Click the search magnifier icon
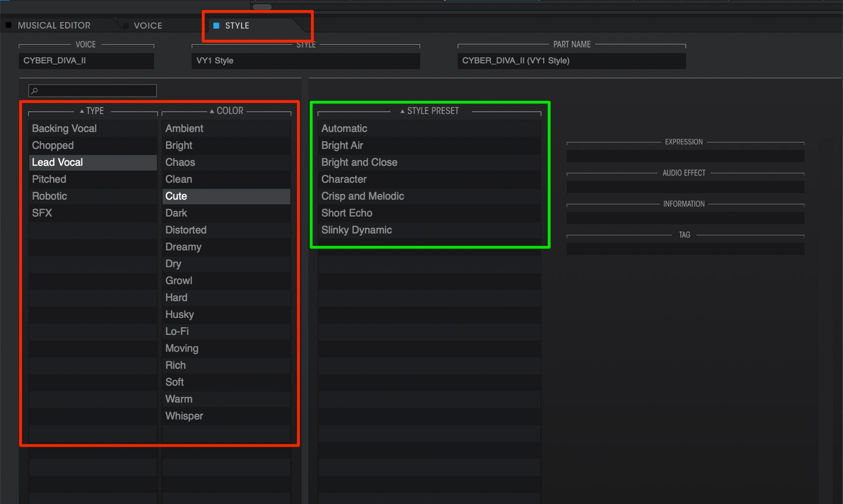Viewport: 843px width, 504px height. coord(35,90)
